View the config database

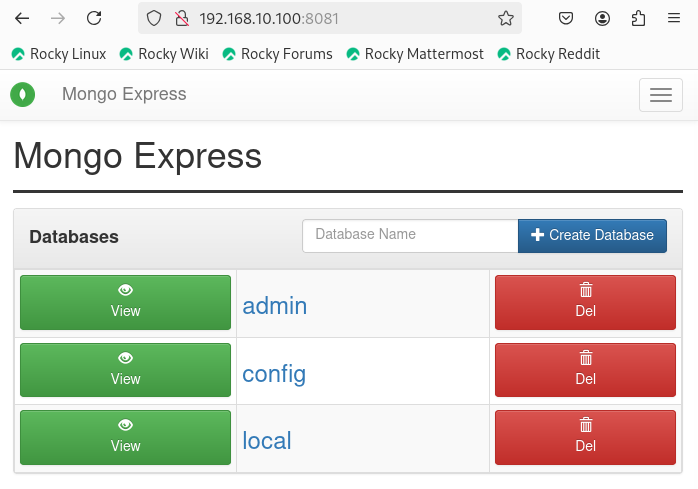click(126, 370)
